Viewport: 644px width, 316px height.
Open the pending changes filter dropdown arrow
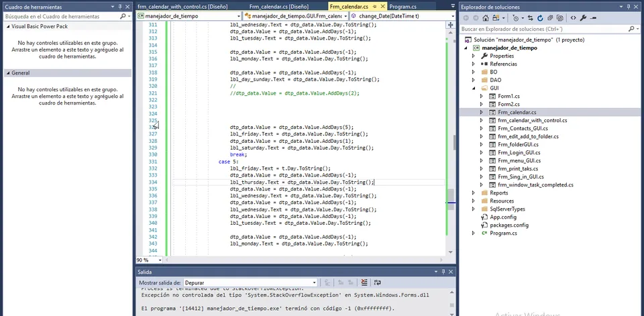pyautogui.click(x=523, y=18)
